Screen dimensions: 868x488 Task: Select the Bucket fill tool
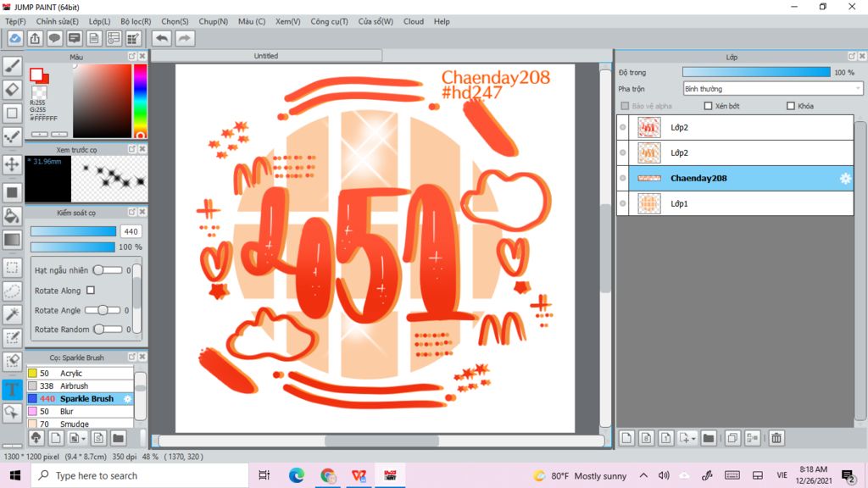coord(12,216)
